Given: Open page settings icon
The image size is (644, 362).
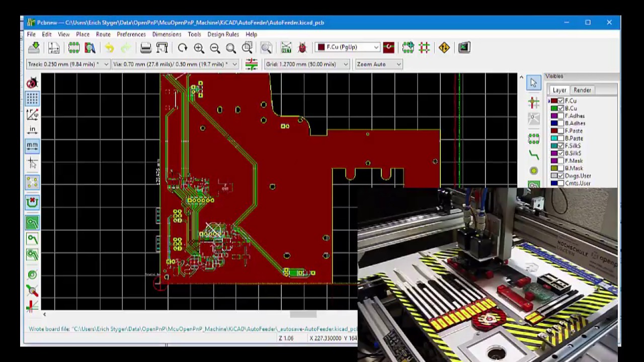Looking at the screenshot, I should click(54, 48).
